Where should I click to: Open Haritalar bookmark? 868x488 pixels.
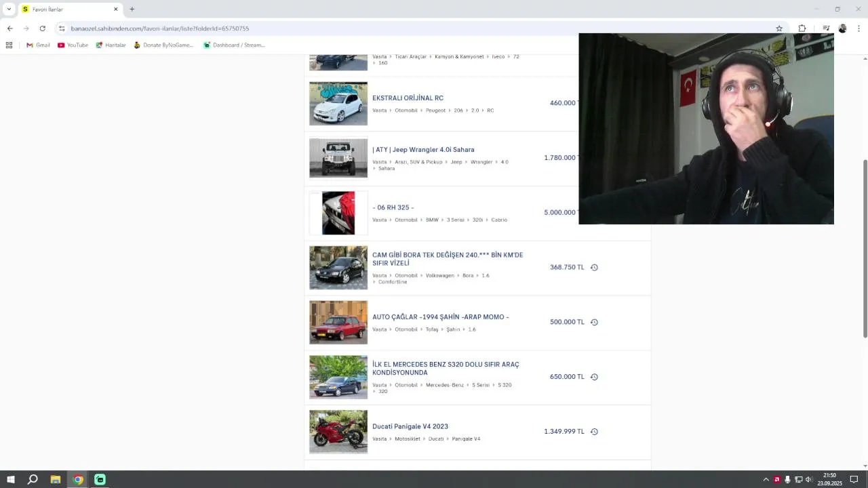pyautogui.click(x=111, y=45)
